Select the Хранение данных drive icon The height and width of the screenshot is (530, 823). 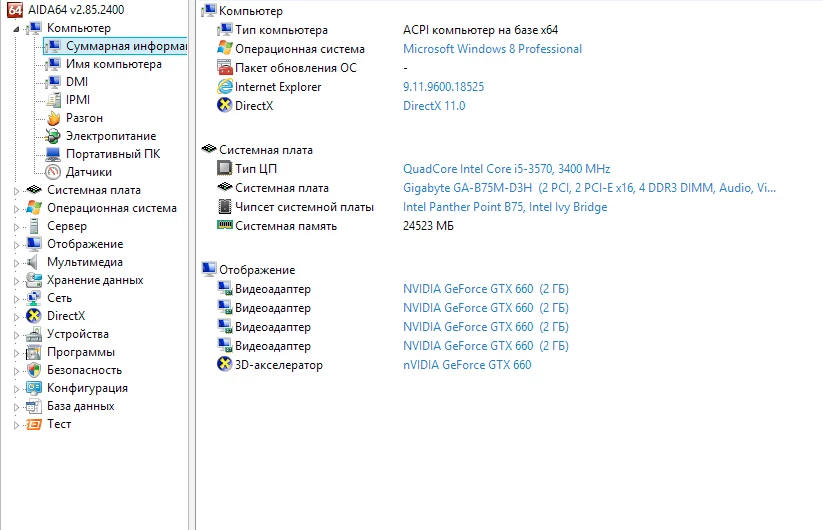(34, 280)
